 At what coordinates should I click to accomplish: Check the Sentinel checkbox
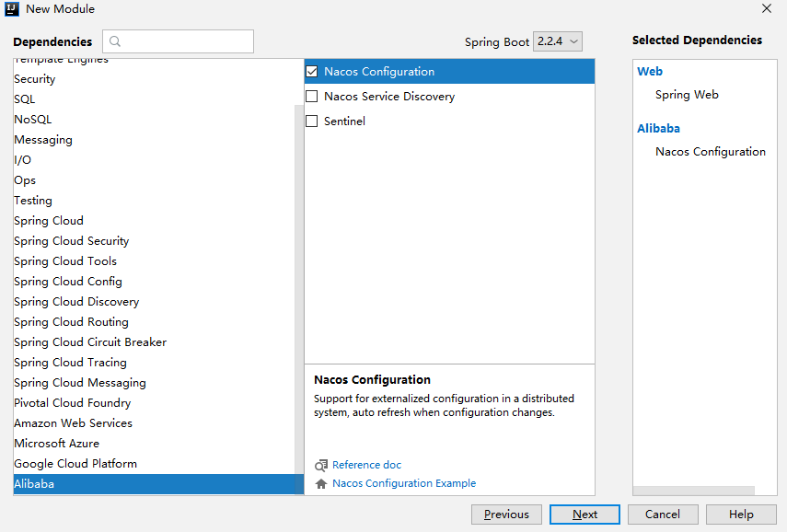pos(312,121)
